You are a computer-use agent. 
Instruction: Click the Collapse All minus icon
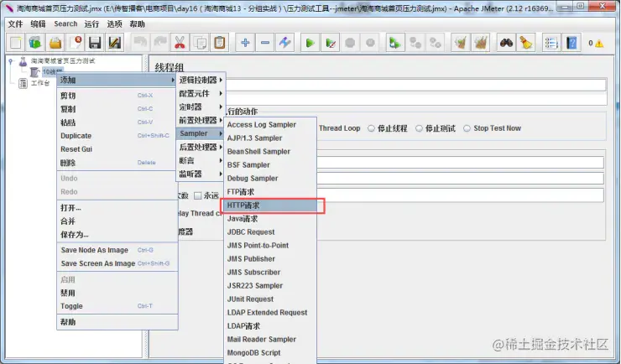point(265,42)
